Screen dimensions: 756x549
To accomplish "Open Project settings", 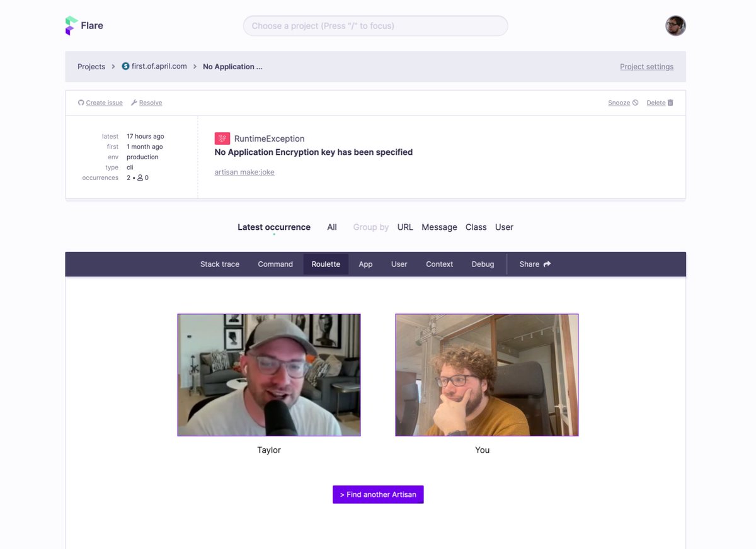I will (x=646, y=67).
